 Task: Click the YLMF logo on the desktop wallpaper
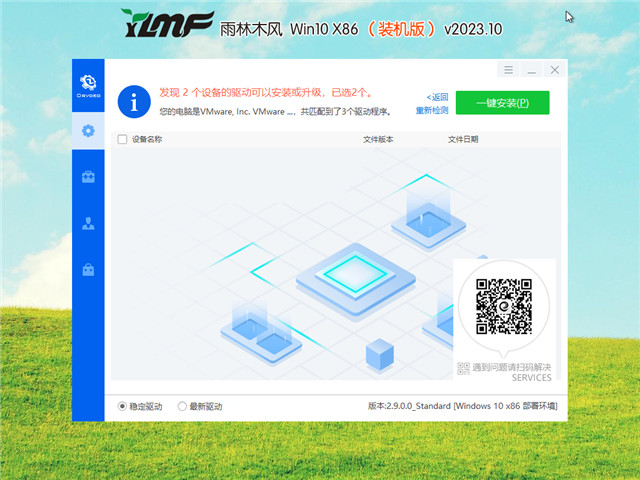tap(167, 23)
